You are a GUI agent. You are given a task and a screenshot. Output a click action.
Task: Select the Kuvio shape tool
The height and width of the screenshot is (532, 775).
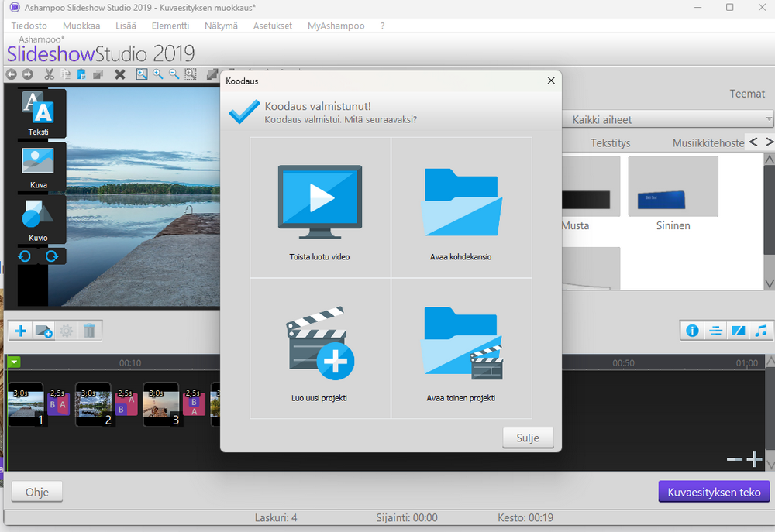pyautogui.click(x=39, y=219)
